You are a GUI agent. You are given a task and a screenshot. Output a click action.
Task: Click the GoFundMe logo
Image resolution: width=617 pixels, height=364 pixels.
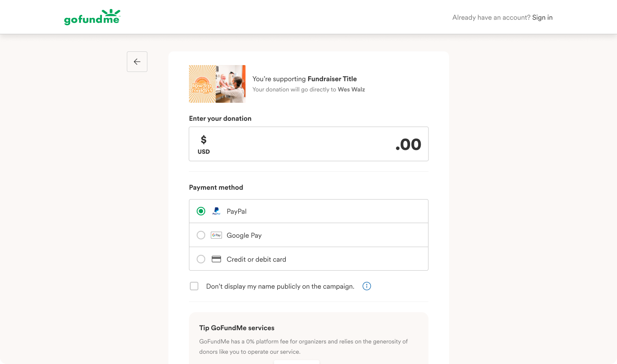(92, 17)
